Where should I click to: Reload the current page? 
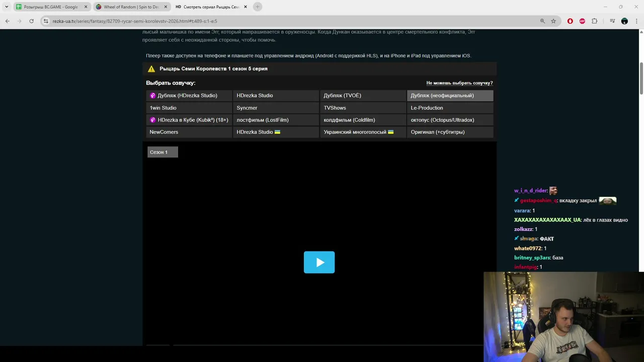tap(32, 21)
